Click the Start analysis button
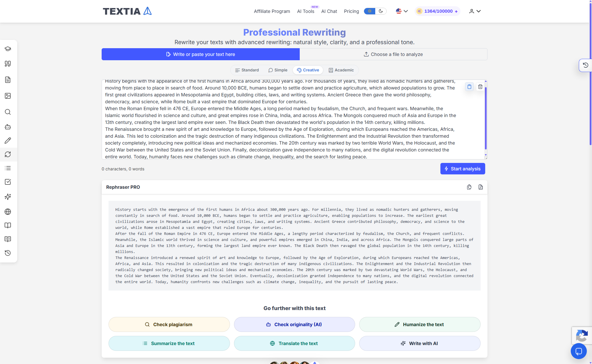This screenshot has width=592, height=364. (x=463, y=169)
